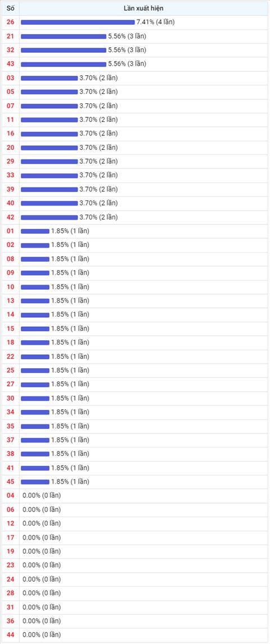Select number 35 row label
Viewport: 270px width, 644px height.
[x=10, y=426]
